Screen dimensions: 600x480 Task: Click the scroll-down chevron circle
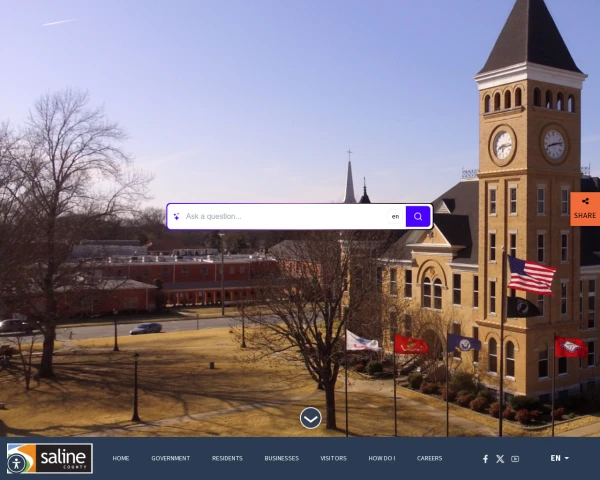(311, 418)
